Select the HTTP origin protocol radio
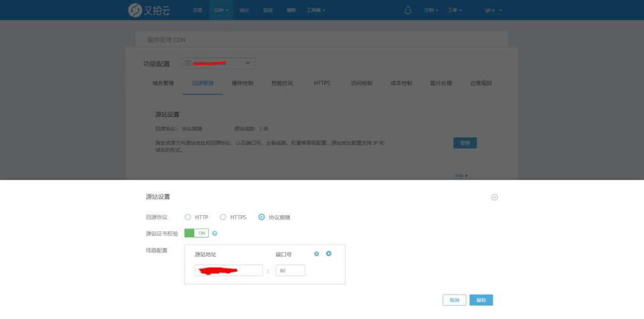Viewport: 644px width, 319px height. [x=187, y=217]
